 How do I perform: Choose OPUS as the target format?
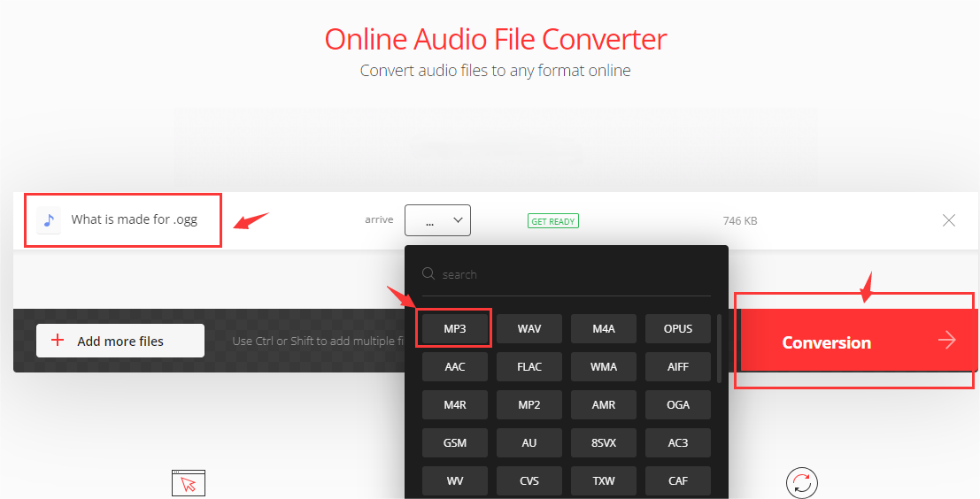click(x=677, y=329)
